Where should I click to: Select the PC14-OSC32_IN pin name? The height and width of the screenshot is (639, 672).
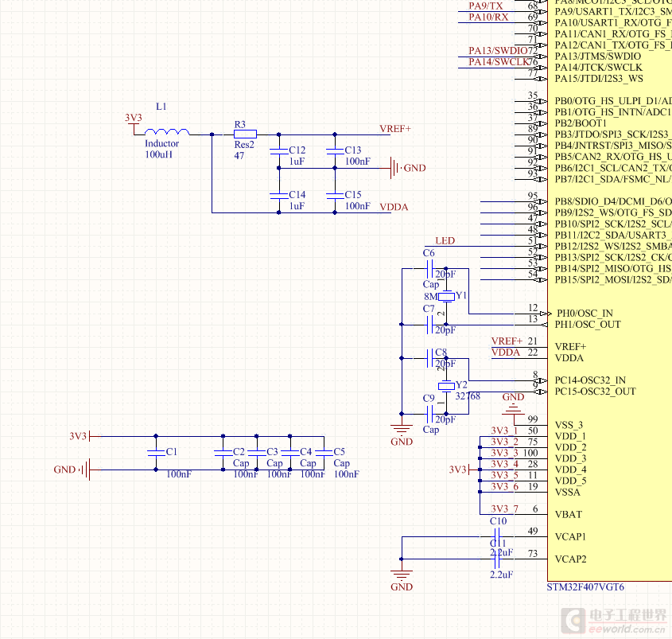[590, 380]
